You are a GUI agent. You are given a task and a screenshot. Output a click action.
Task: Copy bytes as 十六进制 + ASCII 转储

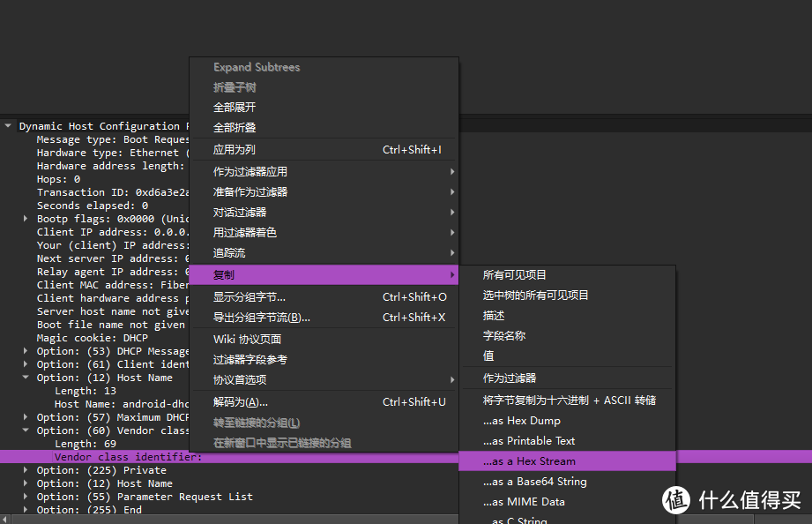[568, 400]
